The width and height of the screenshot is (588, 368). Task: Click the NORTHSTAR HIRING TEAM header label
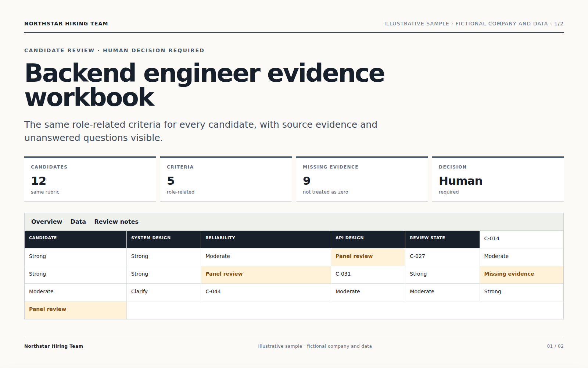(66, 24)
